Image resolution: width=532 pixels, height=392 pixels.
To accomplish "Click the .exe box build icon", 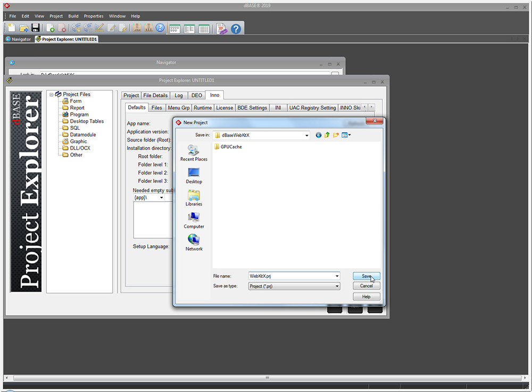I will tap(137, 28).
